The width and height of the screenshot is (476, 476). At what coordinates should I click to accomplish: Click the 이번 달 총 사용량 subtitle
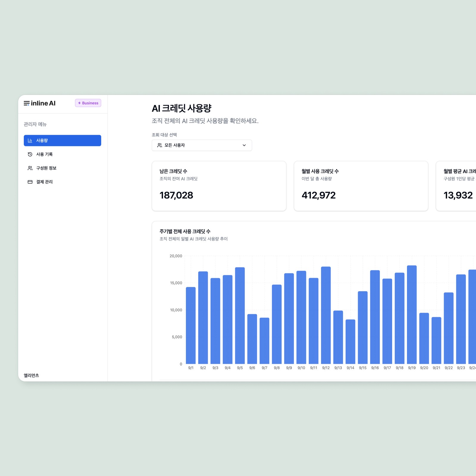[317, 179]
